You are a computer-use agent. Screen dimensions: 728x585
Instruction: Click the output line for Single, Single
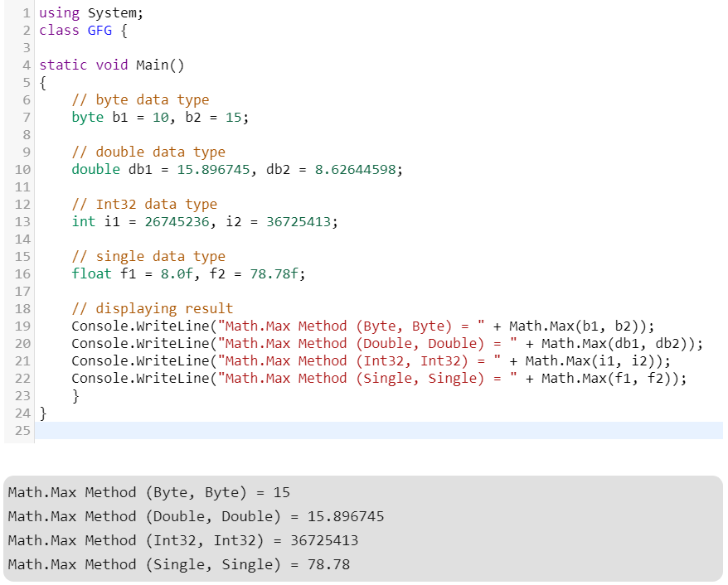coord(178,564)
